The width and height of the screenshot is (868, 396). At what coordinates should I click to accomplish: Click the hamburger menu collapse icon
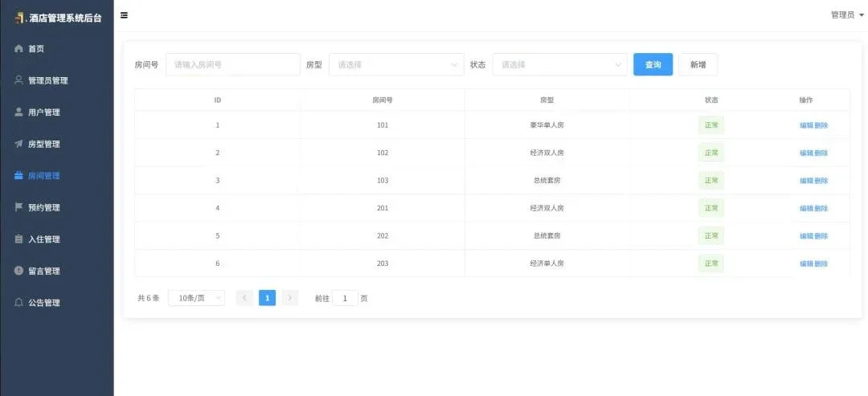click(124, 15)
